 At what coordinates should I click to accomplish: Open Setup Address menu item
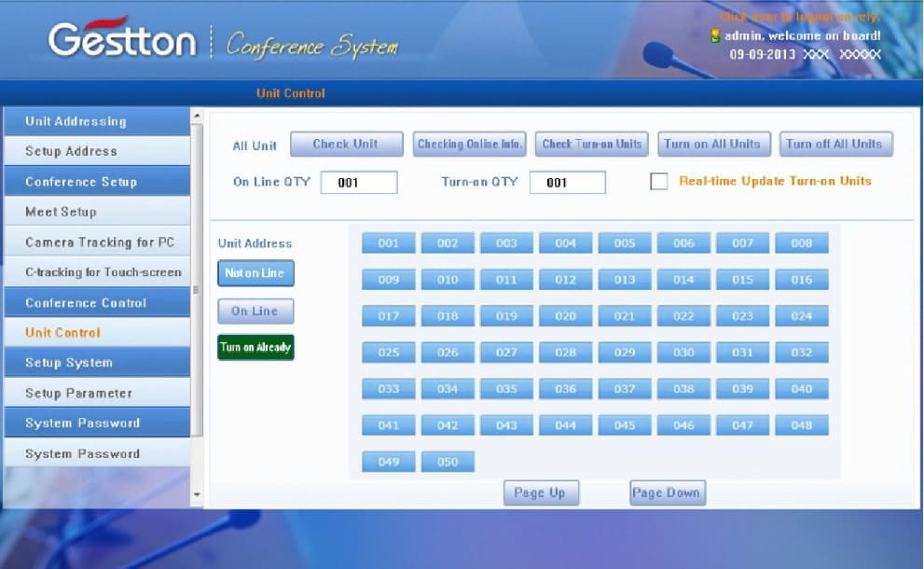click(x=97, y=151)
